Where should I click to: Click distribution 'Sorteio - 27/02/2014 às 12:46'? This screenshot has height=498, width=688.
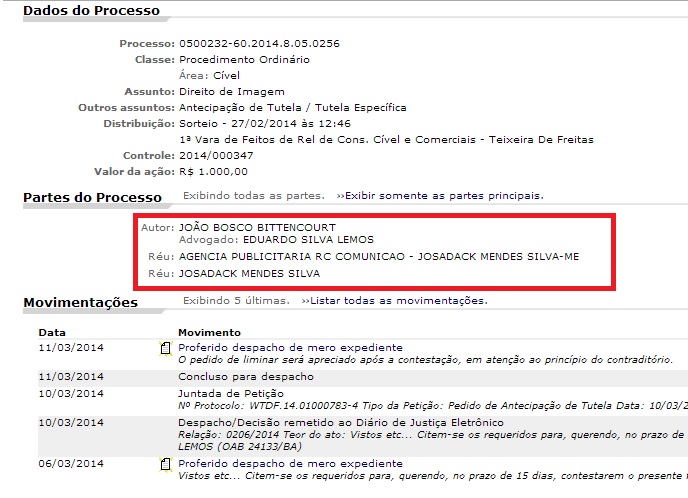(265, 123)
